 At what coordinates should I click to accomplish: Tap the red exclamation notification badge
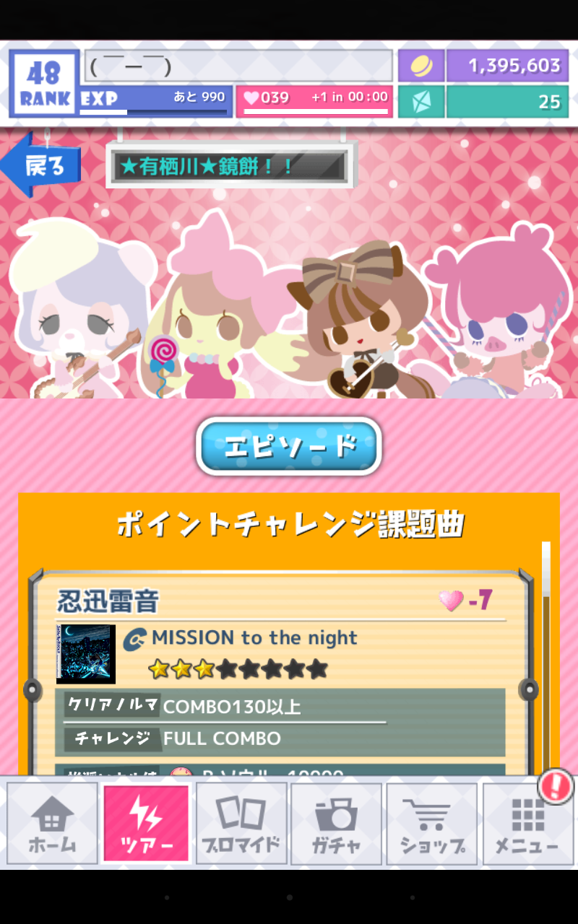pyautogui.click(x=556, y=786)
